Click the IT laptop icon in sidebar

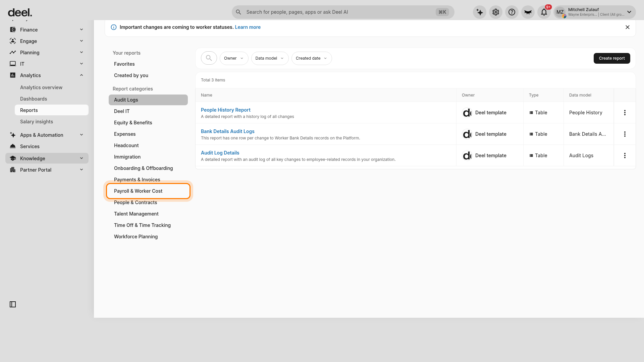pos(13,64)
